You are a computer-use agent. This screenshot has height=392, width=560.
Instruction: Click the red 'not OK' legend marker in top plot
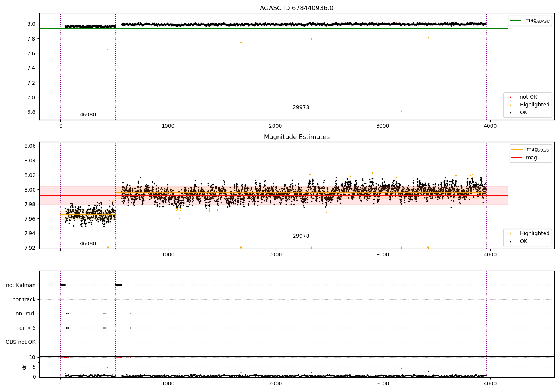click(510, 97)
